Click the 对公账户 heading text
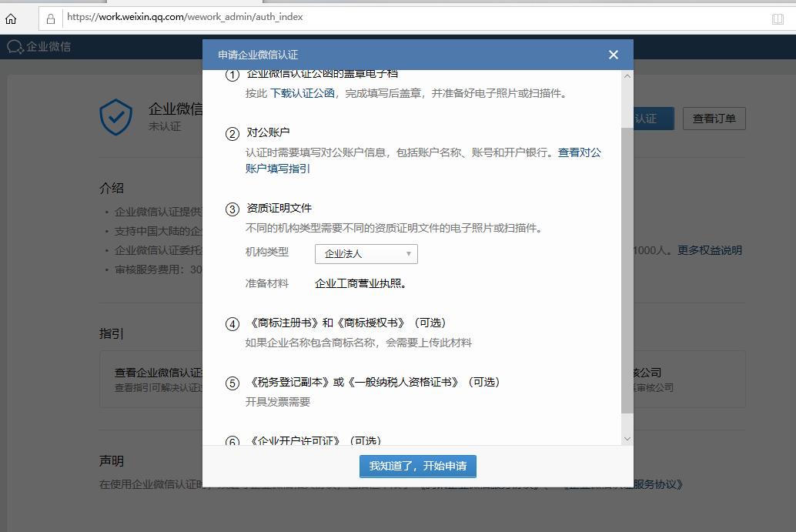Screen dimensions: 796x532 pyautogui.click(x=268, y=132)
